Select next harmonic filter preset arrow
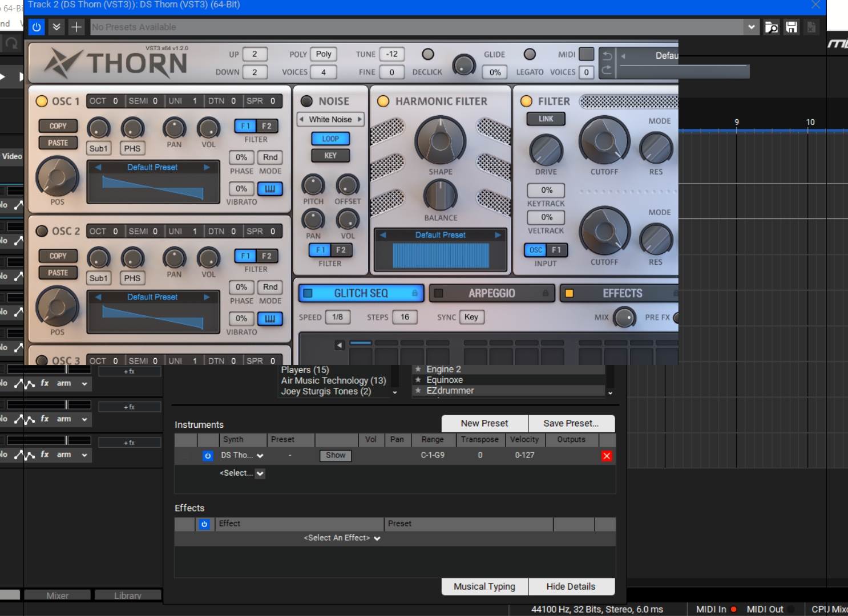 tap(498, 235)
